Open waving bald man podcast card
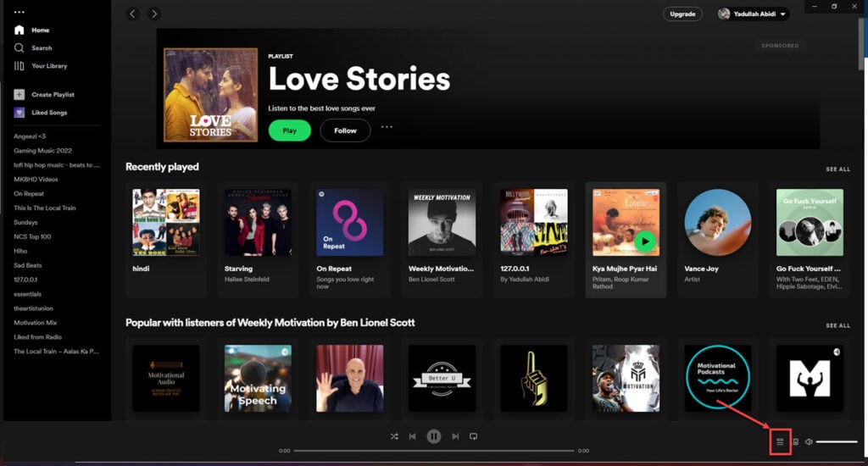Image resolution: width=868 pixels, height=466 pixels. coord(350,379)
